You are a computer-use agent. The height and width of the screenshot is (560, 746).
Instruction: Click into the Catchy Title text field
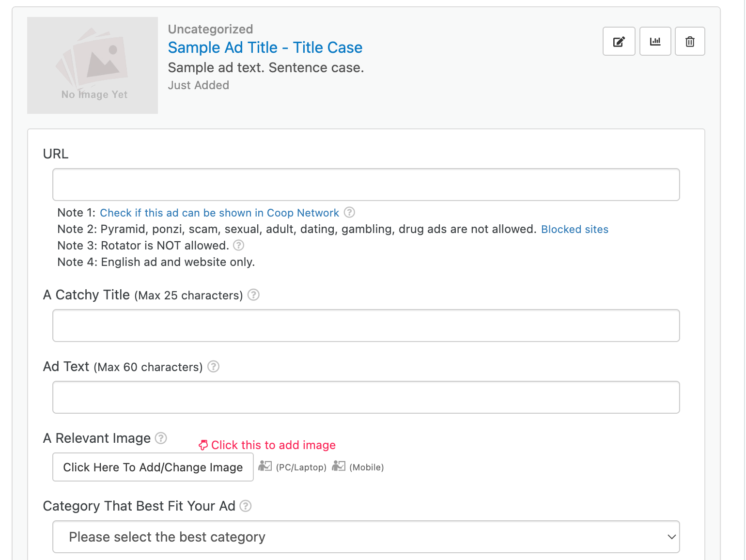(366, 326)
